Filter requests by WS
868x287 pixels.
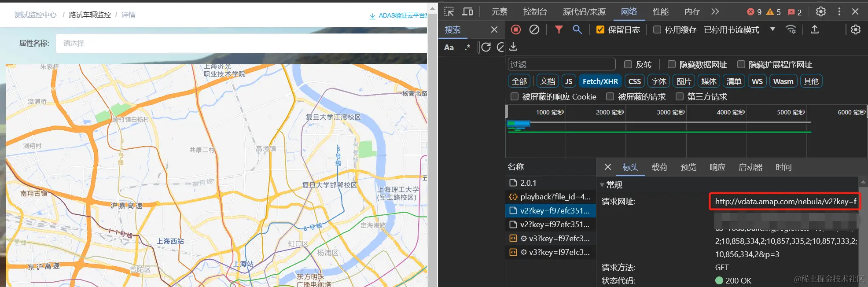point(757,81)
